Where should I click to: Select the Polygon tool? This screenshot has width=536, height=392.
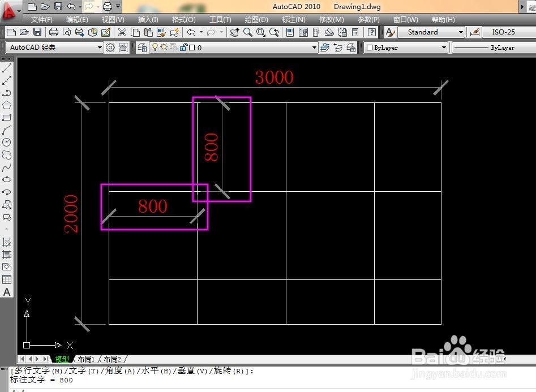tap(7, 105)
